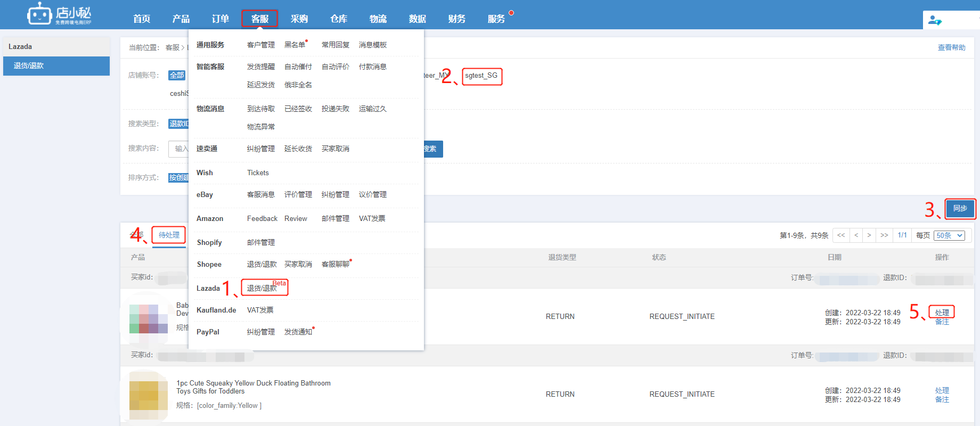Open VAT发票 under Kaufland.de
Viewport: 980px width, 426px height.
click(260, 310)
